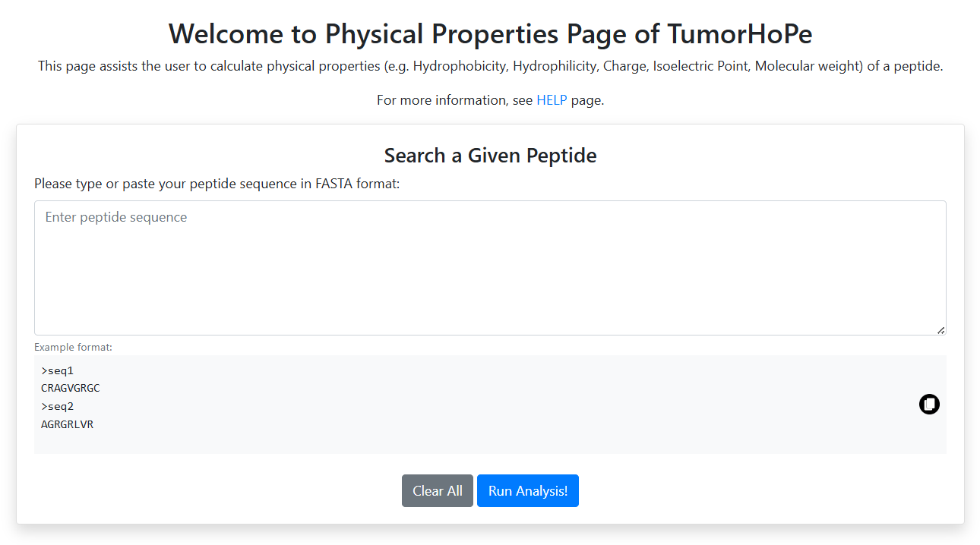Viewport: 980px width, 545px height.
Task: Grab the text area resize handle
Action: 941,330
